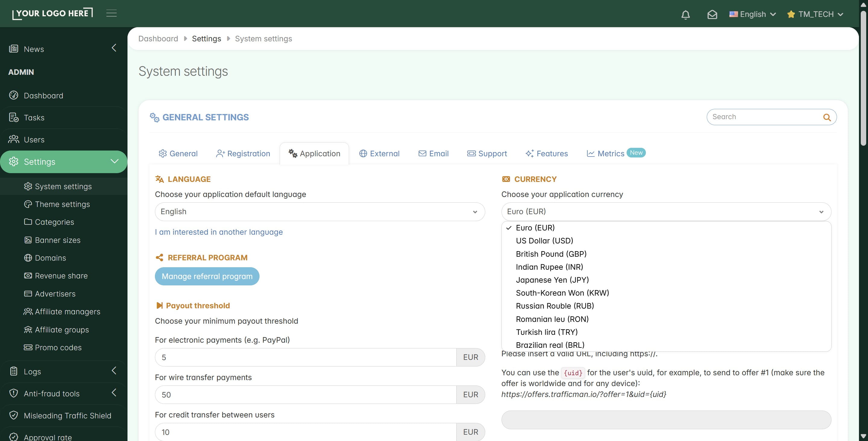Click the Dashboard gauge icon
The image size is (868, 441).
[14, 95]
